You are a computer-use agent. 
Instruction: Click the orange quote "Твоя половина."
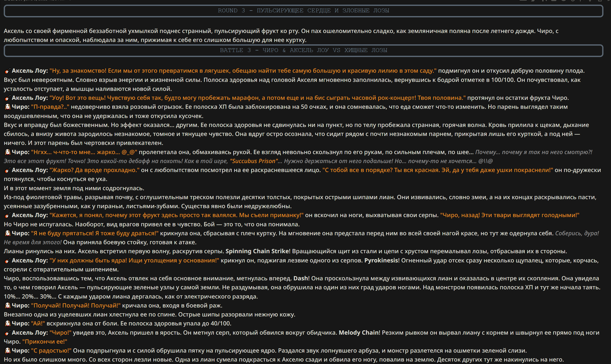pos(441,98)
